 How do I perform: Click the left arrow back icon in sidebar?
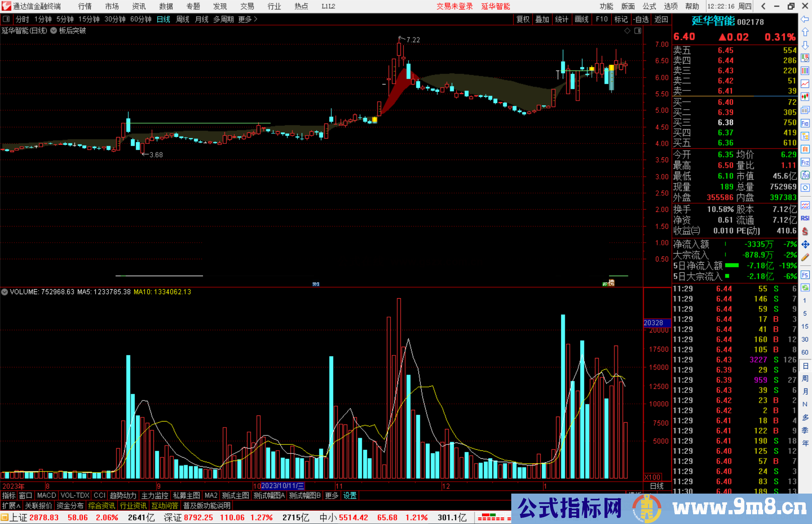tap(805, 19)
